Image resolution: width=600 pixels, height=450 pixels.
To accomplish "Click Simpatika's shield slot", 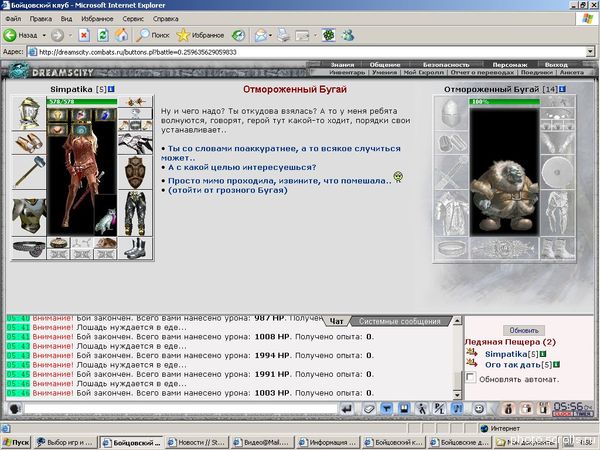I will coord(135,172).
